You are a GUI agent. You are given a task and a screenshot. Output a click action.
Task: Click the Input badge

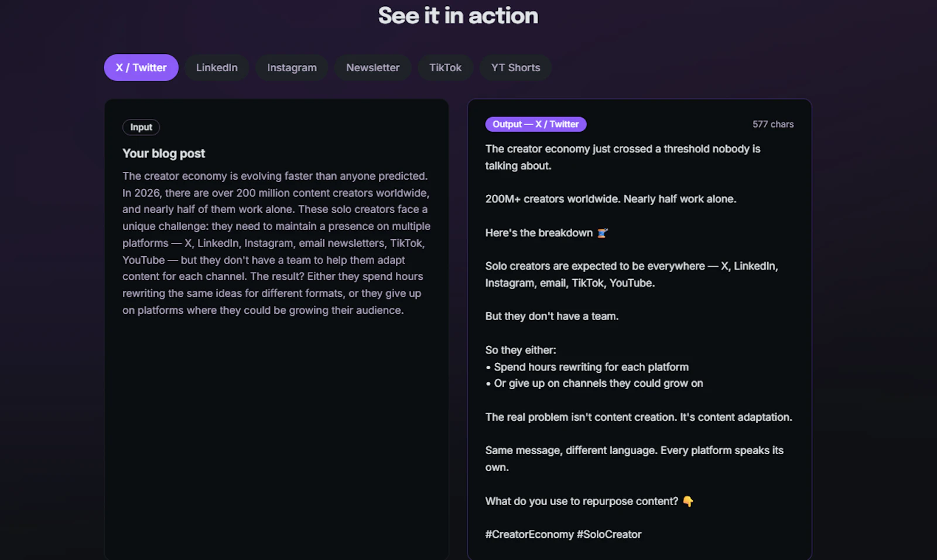pyautogui.click(x=141, y=127)
